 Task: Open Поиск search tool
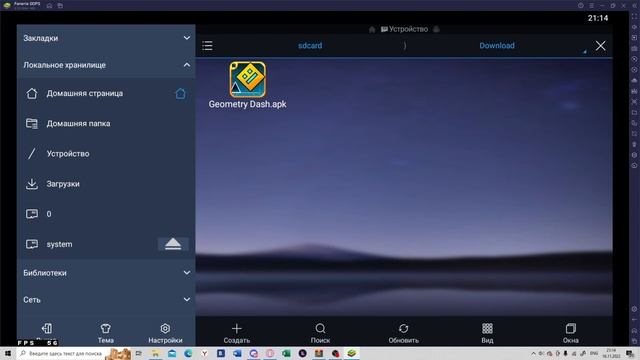click(x=320, y=333)
